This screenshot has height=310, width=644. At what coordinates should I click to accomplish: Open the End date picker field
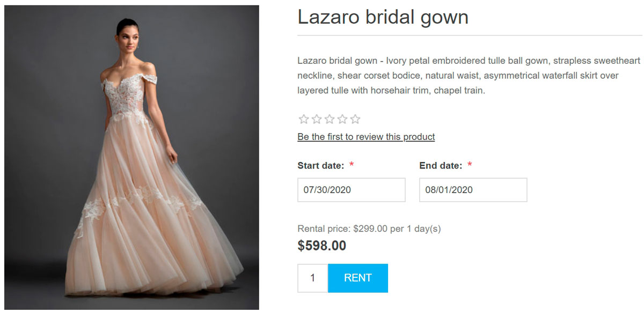point(473,189)
